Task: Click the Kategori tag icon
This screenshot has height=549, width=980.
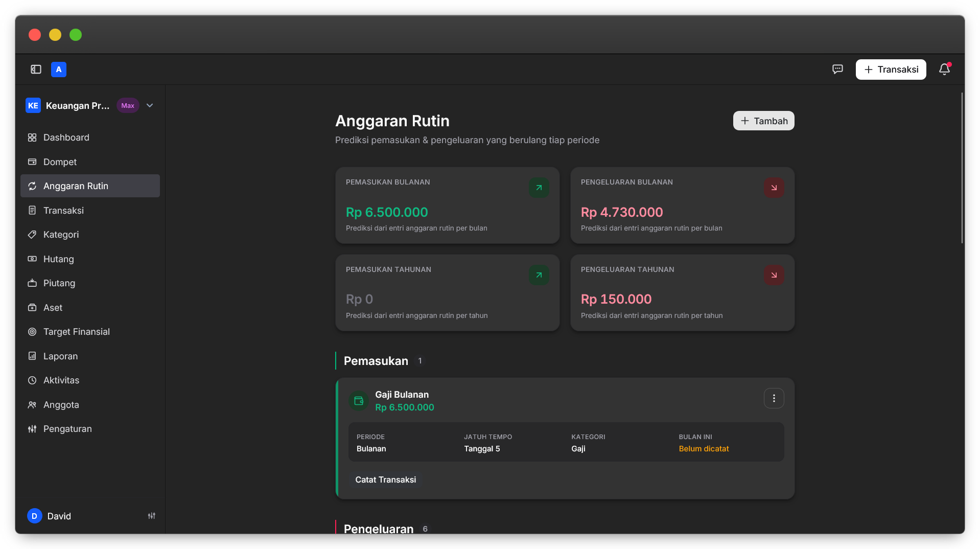Action: tap(32, 235)
